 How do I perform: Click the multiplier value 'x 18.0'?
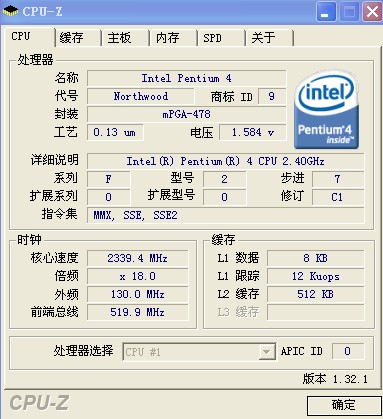pyautogui.click(x=138, y=276)
